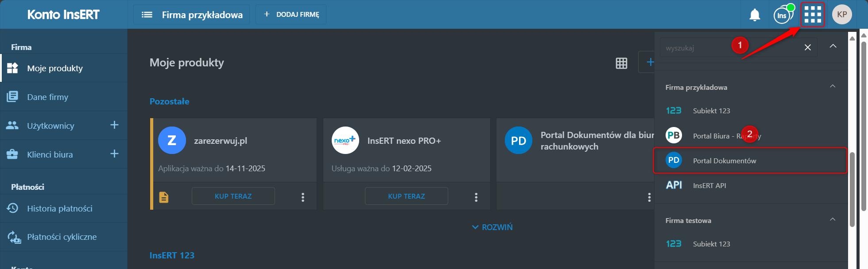Go to Historia płatności

[x=60, y=208]
